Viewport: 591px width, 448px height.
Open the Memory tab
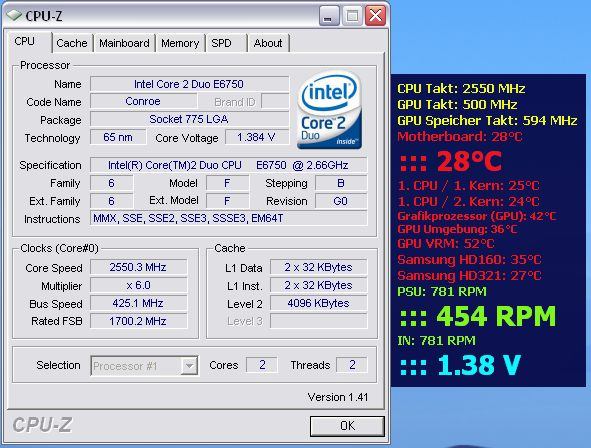point(180,43)
